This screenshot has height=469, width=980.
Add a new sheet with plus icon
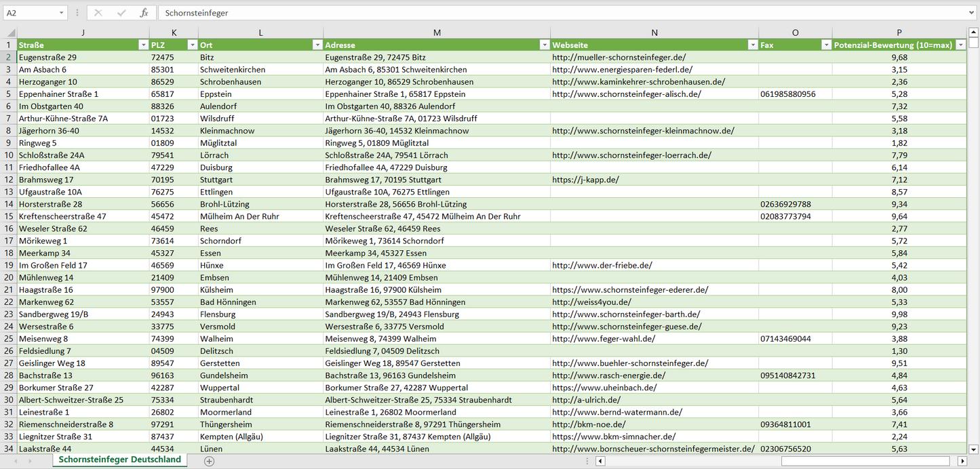tap(209, 461)
